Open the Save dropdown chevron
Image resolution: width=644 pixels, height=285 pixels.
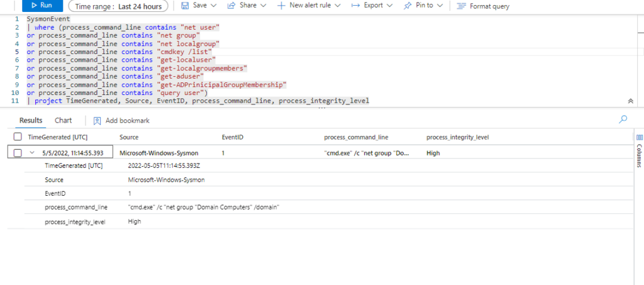(x=214, y=6)
